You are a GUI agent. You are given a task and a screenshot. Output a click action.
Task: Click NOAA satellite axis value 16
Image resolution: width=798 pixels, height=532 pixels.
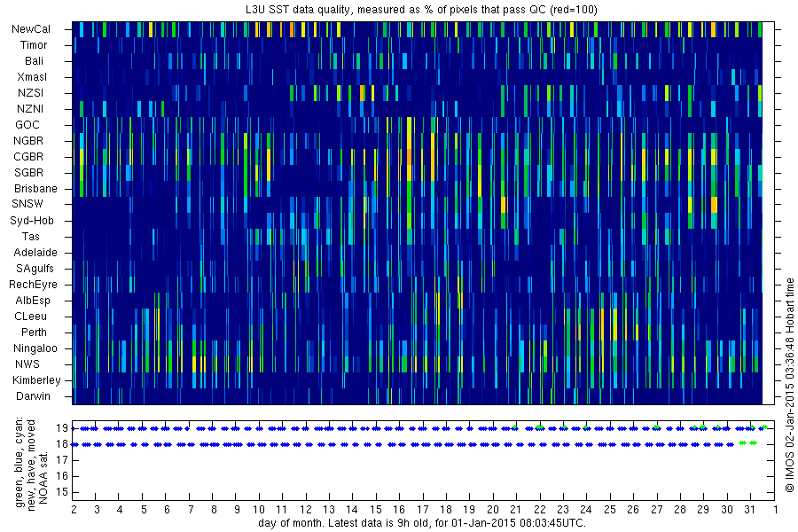click(62, 476)
